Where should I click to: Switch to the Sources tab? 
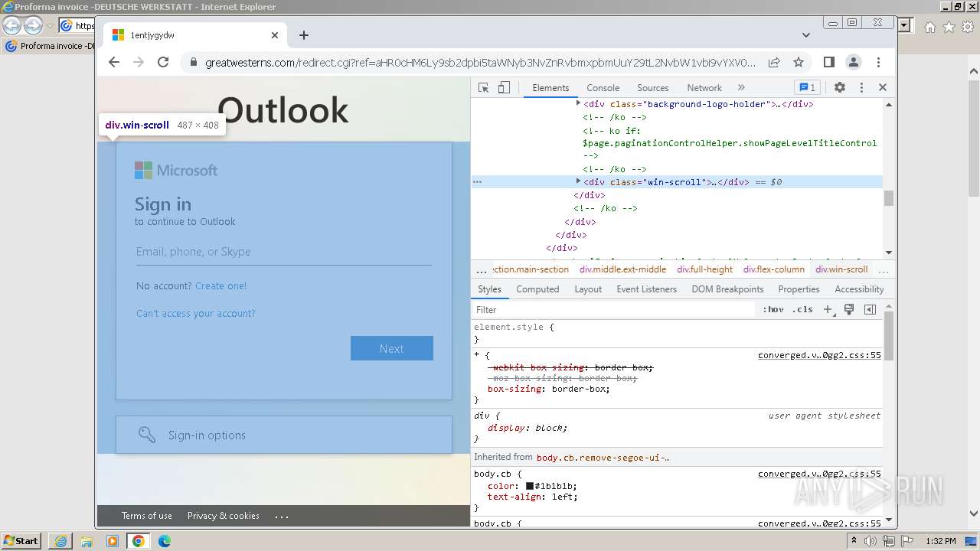point(653,88)
